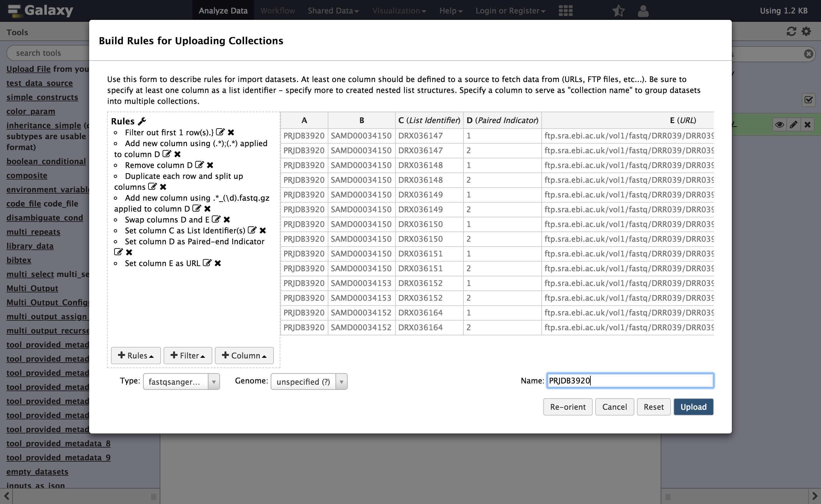This screenshot has width=821, height=504.
Task: Edit the 'Filter out first 1 row(s)' rule
Action: click(220, 132)
